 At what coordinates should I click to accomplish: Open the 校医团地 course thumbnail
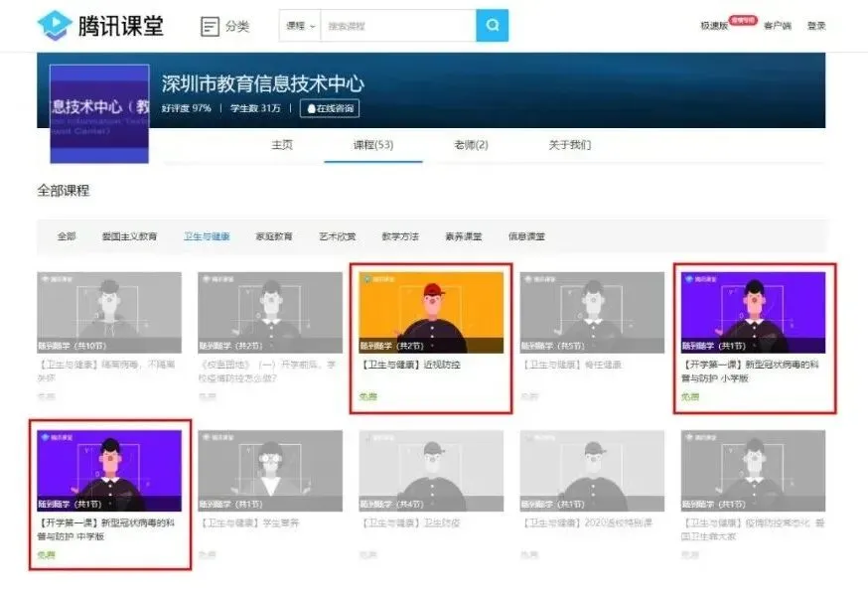tap(270, 312)
